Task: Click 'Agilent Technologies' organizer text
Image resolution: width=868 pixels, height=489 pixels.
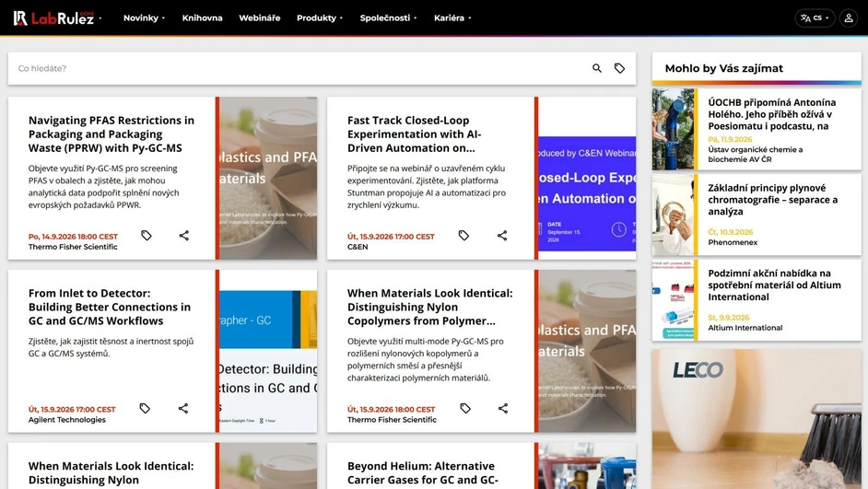Action: tap(67, 420)
